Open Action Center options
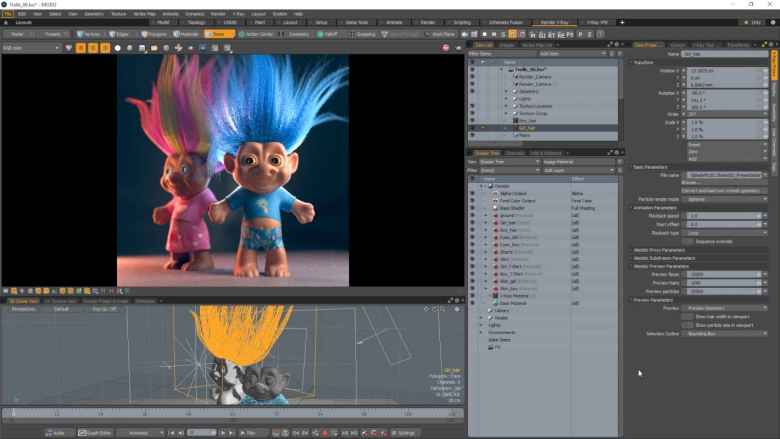Screen dimensions: 780x439 click(x=255, y=34)
